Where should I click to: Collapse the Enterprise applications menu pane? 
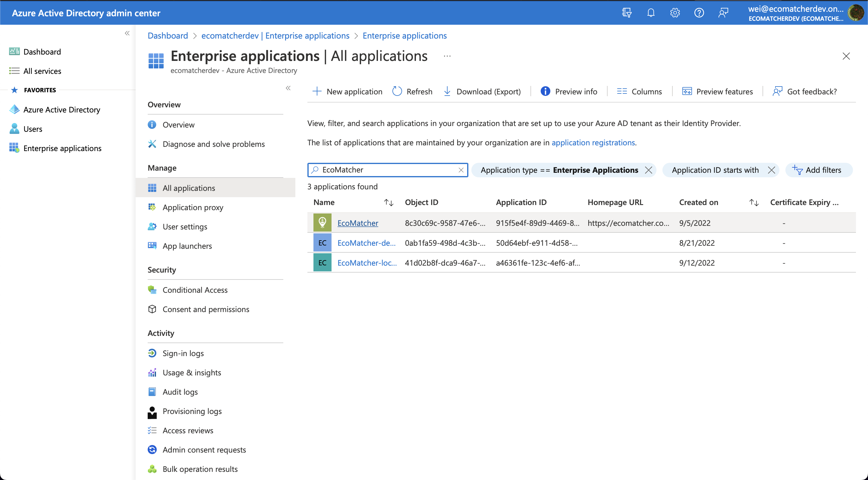(x=288, y=88)
